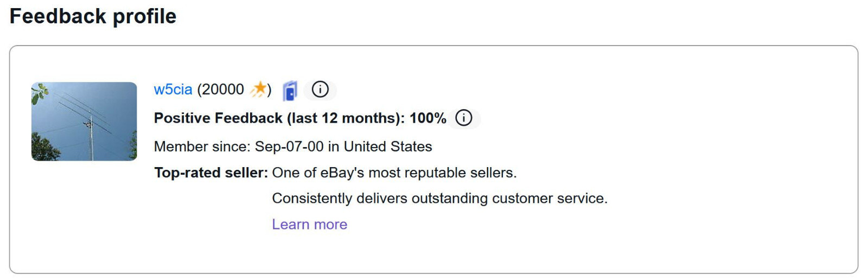Click the 100% feedback percentage value
The height and width of the screenshot is (280, 868).
coord(427,118)
